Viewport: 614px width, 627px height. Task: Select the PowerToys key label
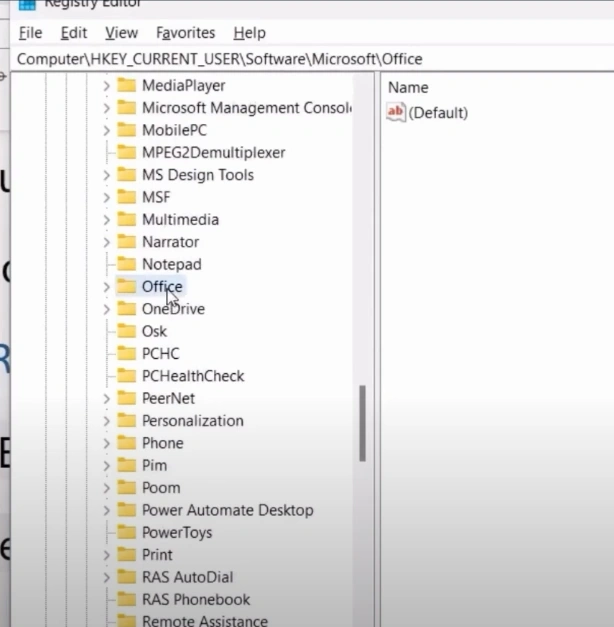[x=177, y=533]
